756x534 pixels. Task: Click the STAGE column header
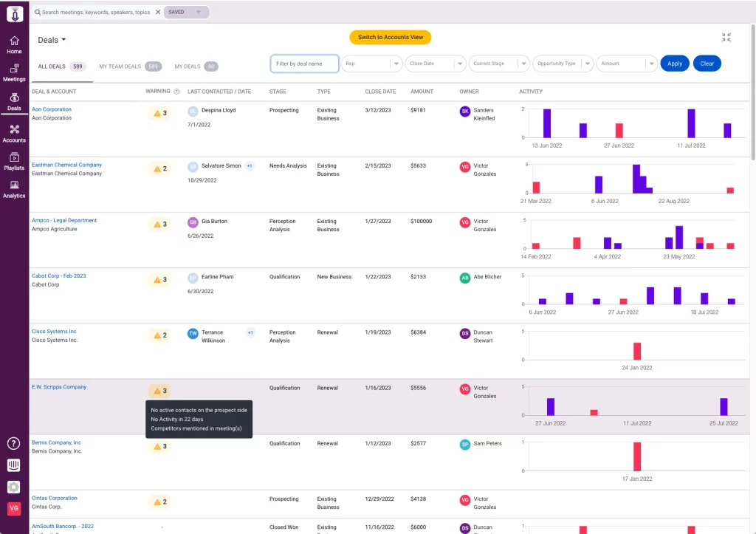(278, 92)
